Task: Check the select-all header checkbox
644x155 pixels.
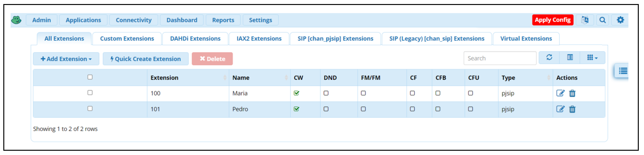Action: tap(90, 77)
